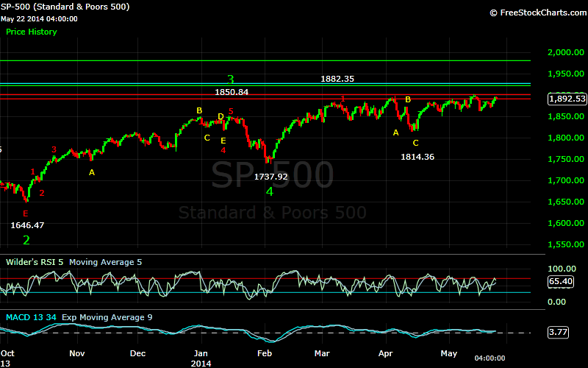The image size is (588, 368).
Task: Select the 1882.35 price annotation
Action: coord(337,79)
